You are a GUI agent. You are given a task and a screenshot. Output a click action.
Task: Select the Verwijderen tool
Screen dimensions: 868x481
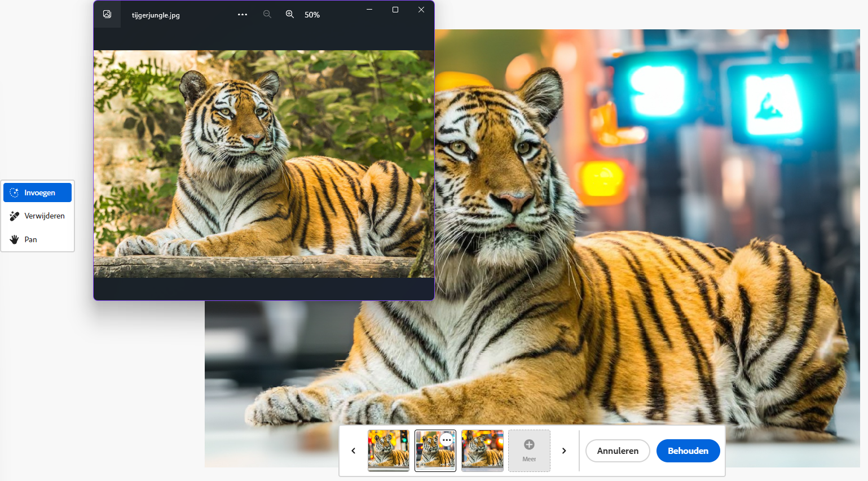point(37,216)
